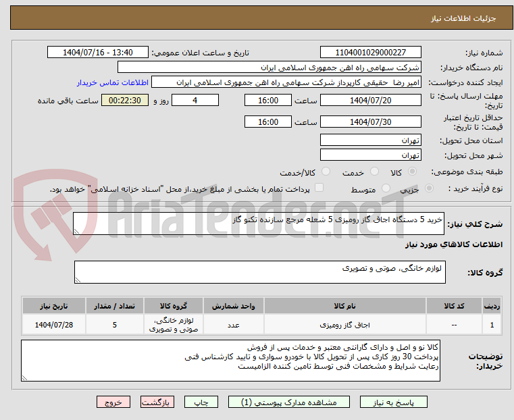514x420 pixels.
Task: Click the row number 1 cell
Action: click(492, 325)
